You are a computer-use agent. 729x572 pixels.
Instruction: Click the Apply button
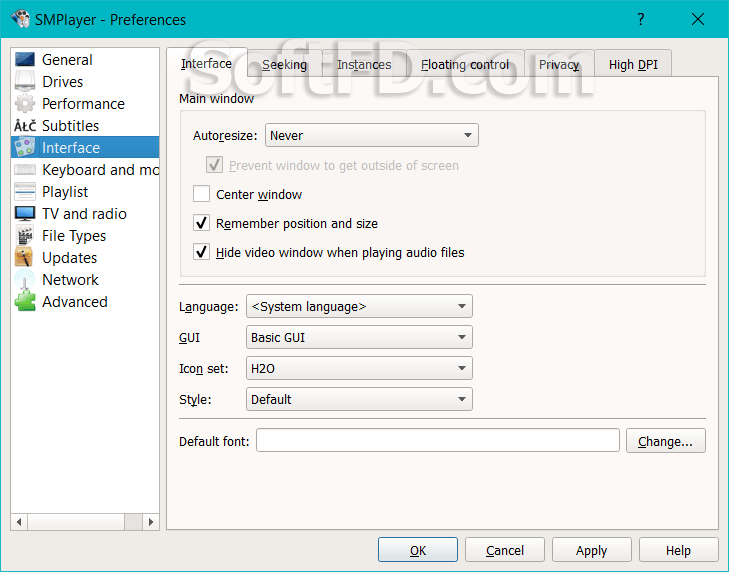tap(591, 550)
